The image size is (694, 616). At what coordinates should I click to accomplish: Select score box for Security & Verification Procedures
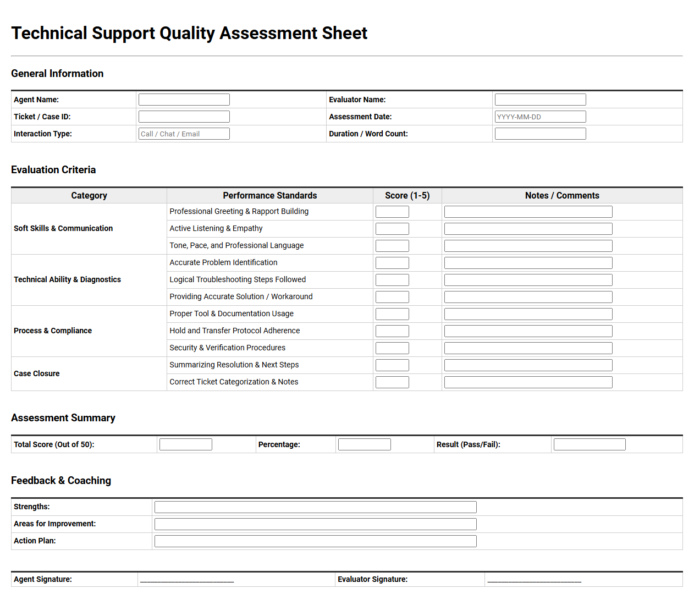[392, 348]
